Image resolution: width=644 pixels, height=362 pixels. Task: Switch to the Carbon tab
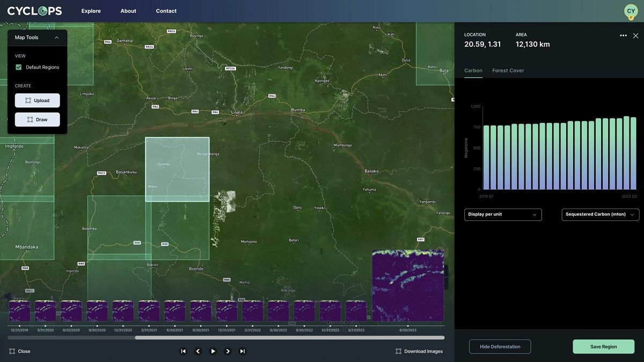(473, 71)
